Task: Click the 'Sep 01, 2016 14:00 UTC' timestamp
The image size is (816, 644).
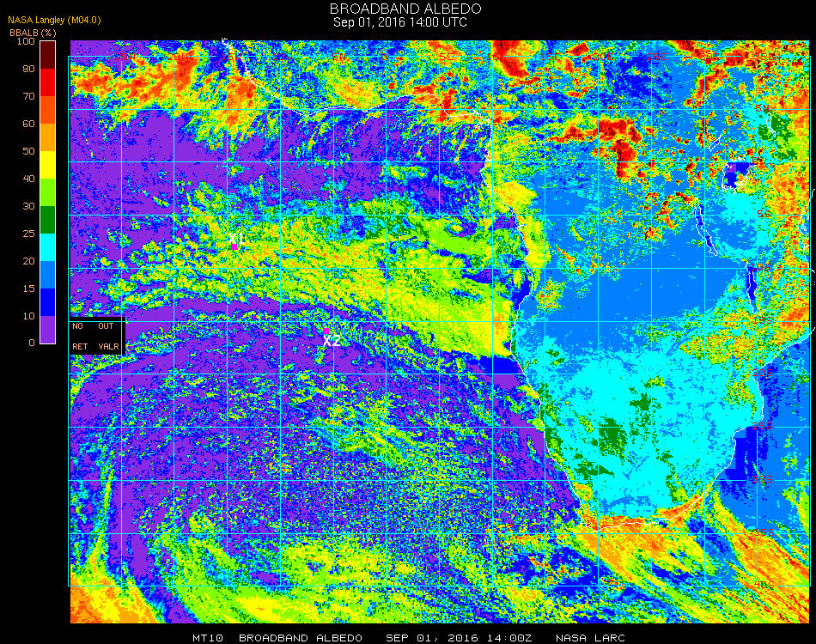Action: 399,22
